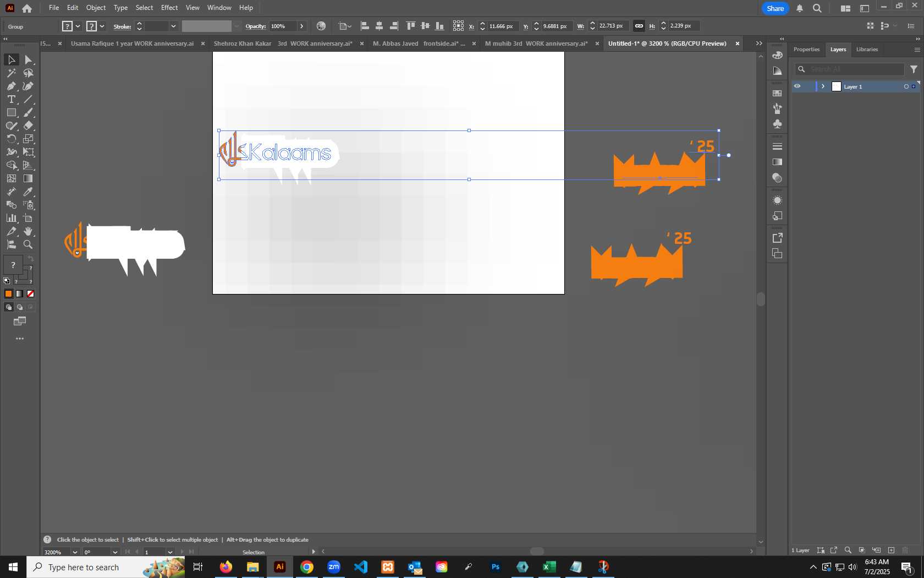Select the Direct Selection tool
Image resolution: width=924 pixels, height=578 pixels.
[29, 59]
